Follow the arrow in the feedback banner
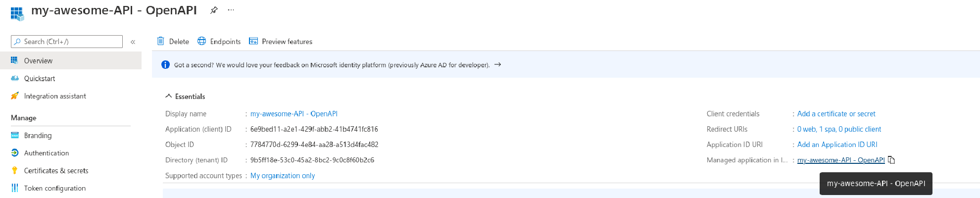The image size is (980, 198). click(x=498, y=64)
